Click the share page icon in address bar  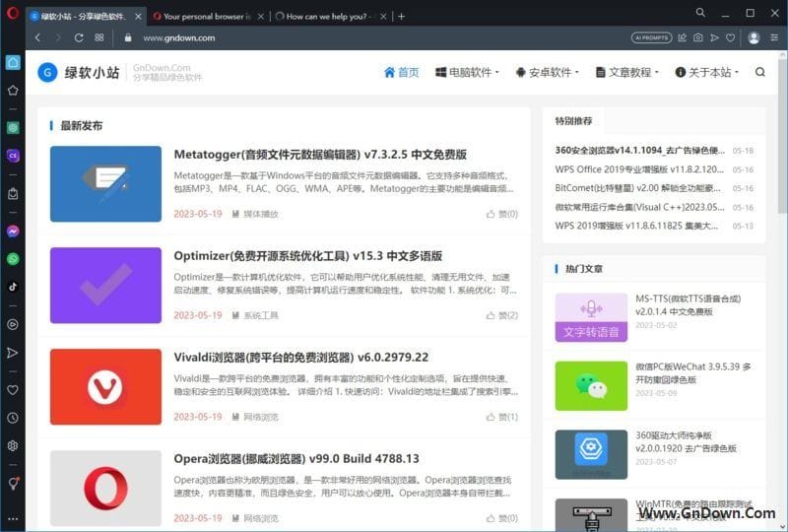coord(682,37)
